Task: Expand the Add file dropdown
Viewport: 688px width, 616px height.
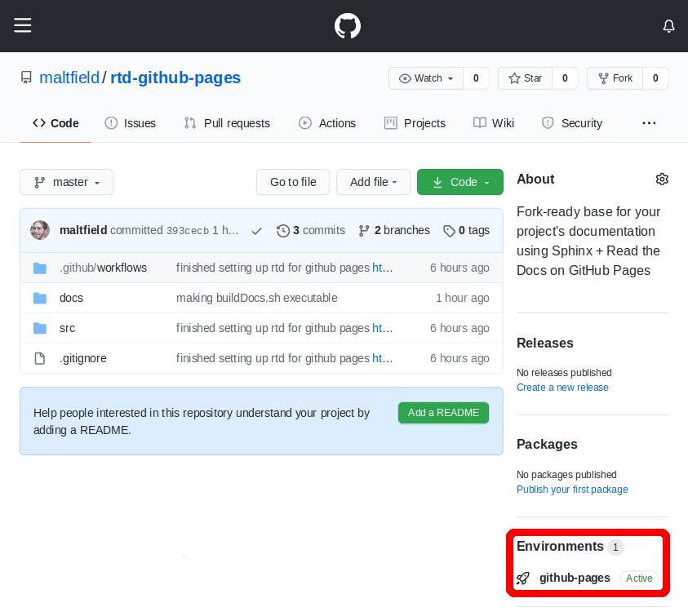Action: click(373, 182)
